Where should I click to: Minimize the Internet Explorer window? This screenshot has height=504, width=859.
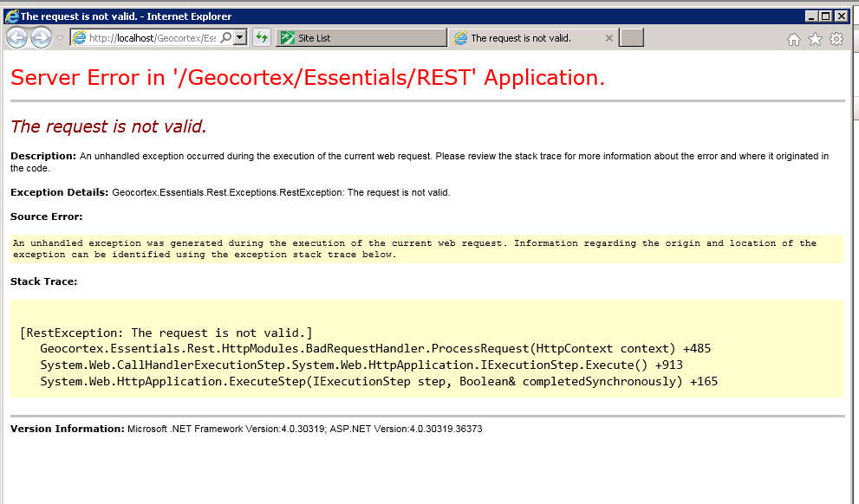click(811, 16)
